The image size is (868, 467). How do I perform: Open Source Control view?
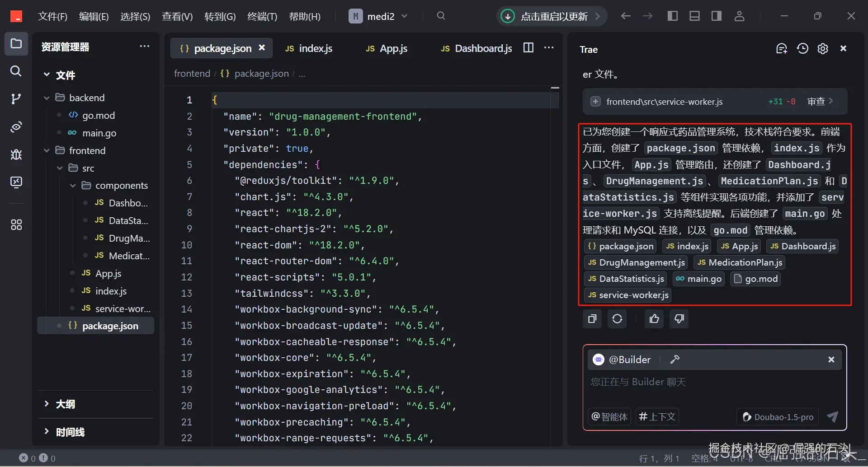(x=16, y=99)
